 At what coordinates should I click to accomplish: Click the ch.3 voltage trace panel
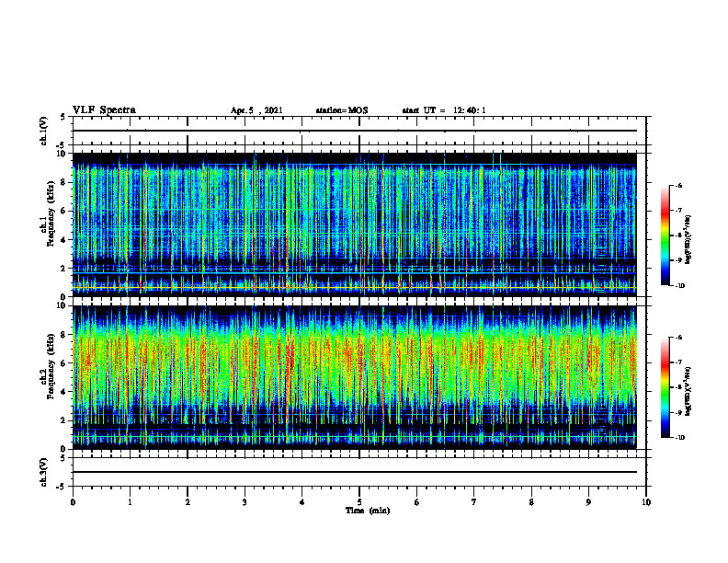click(359, 472)
